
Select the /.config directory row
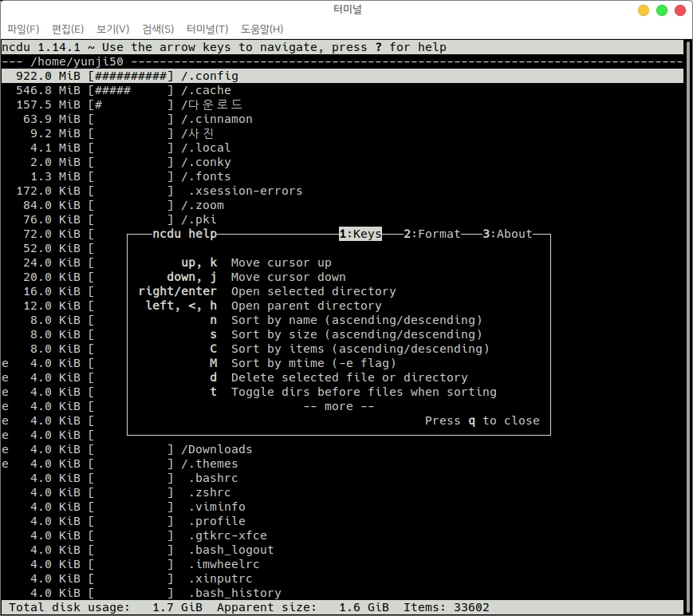tap(210, 76)
